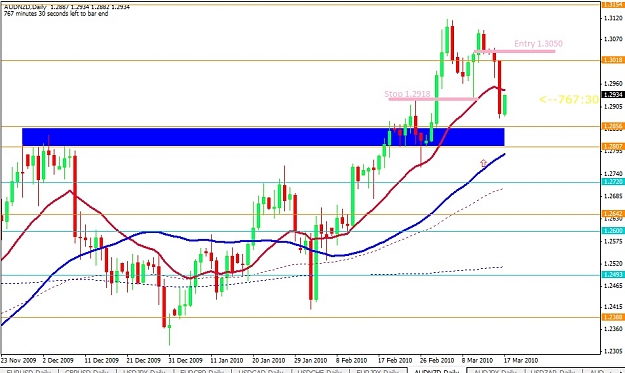Click the current price label 1.2934

coord(612,94)
